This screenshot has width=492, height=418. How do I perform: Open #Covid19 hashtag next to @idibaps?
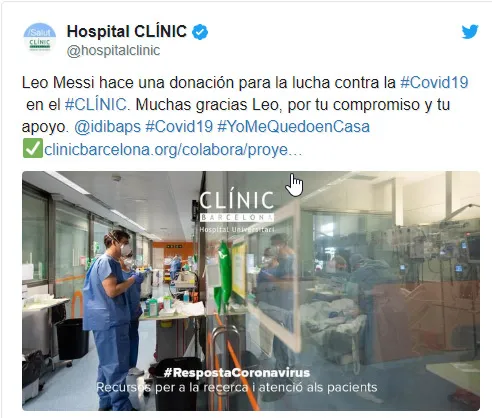[179, 127]
